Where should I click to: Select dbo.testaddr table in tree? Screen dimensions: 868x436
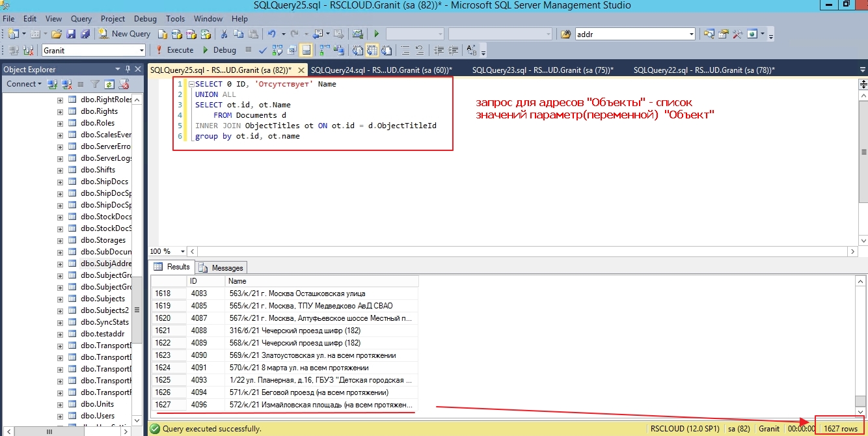(102, 334)
